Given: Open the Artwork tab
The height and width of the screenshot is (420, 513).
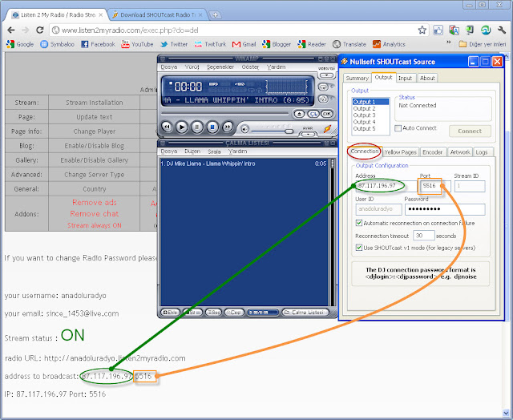Looking at the screenshot, I should (x=460, y=152).
